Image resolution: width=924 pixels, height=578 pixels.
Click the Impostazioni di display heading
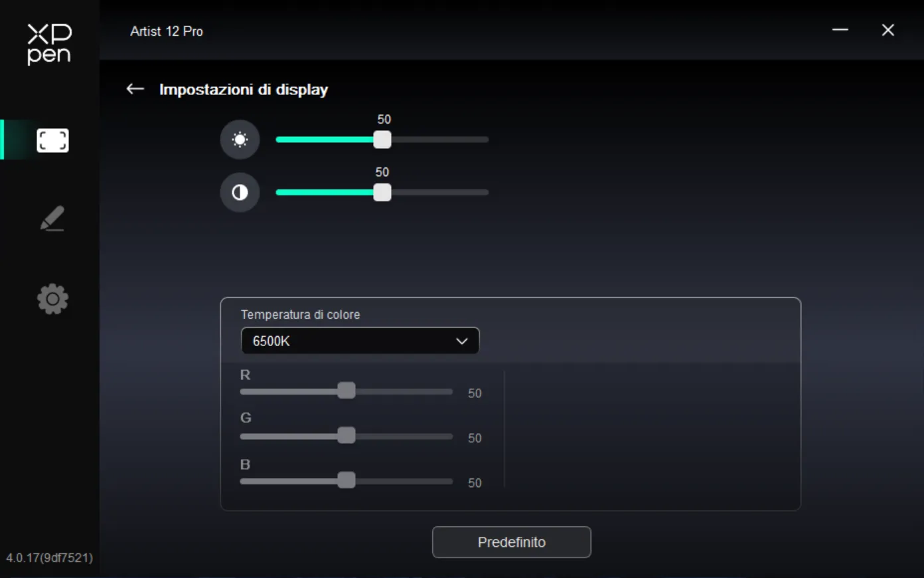(244, 89)
